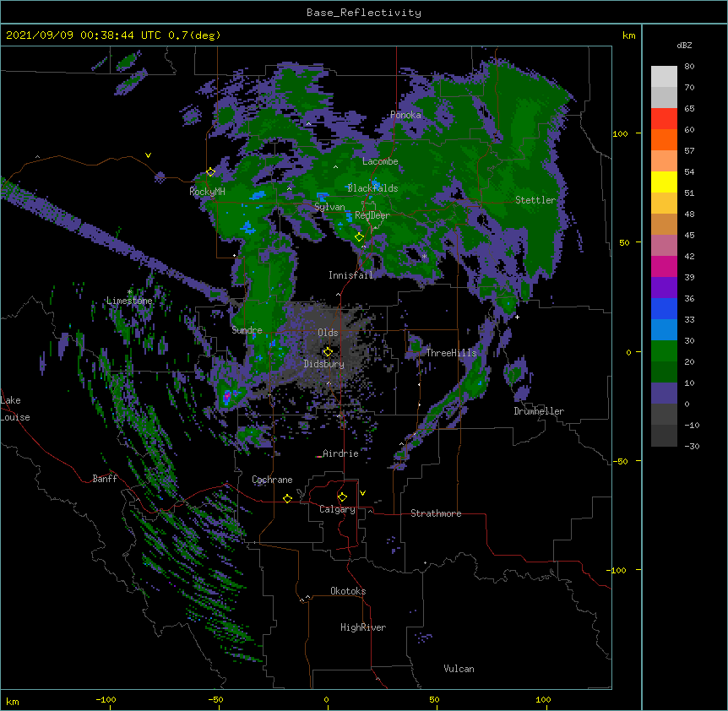728x711 pixels.
Task: Click the Olds town label
Action: pos(328,333)
